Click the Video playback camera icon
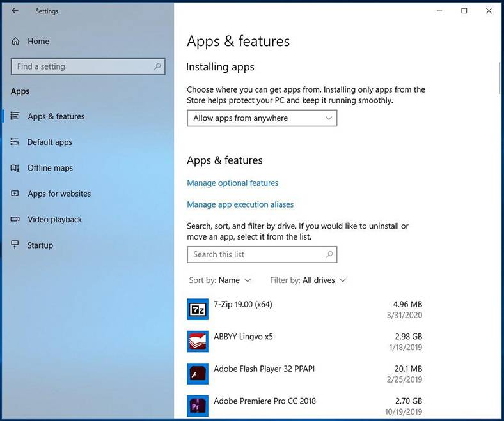 tap(15, 219)
